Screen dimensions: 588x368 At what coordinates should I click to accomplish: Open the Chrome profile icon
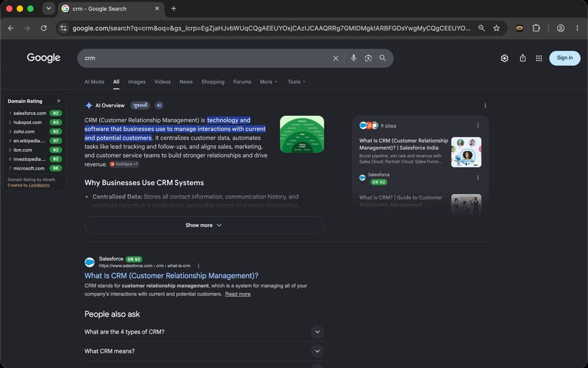[560, 28]
